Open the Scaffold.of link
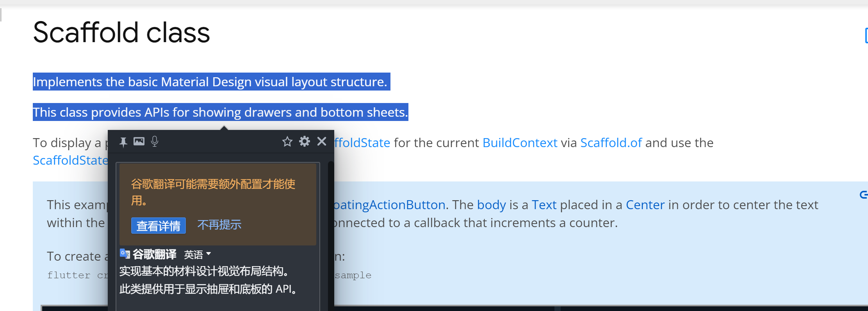Screen dimensions: 868x311 (x=611, y=143)
